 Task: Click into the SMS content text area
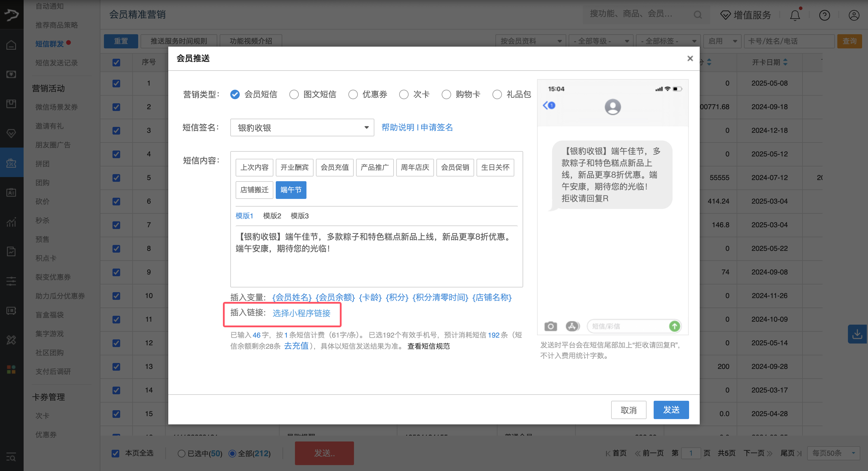pos(376,259)
